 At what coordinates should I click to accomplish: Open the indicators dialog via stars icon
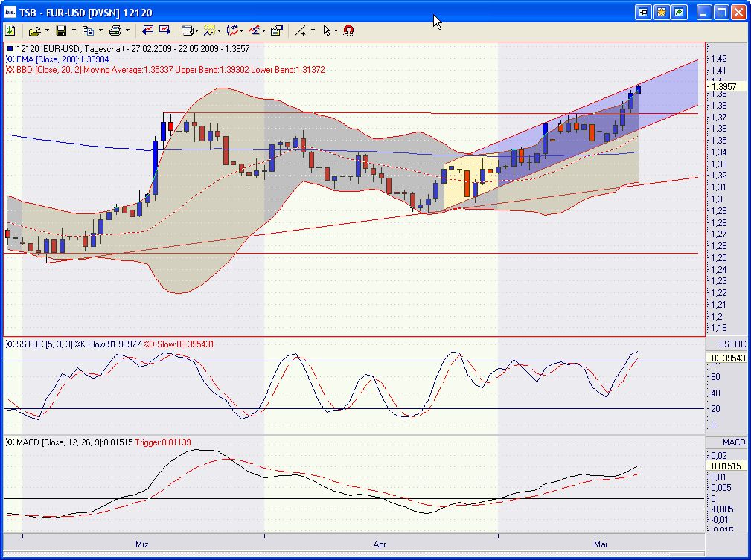click(208, 30)
